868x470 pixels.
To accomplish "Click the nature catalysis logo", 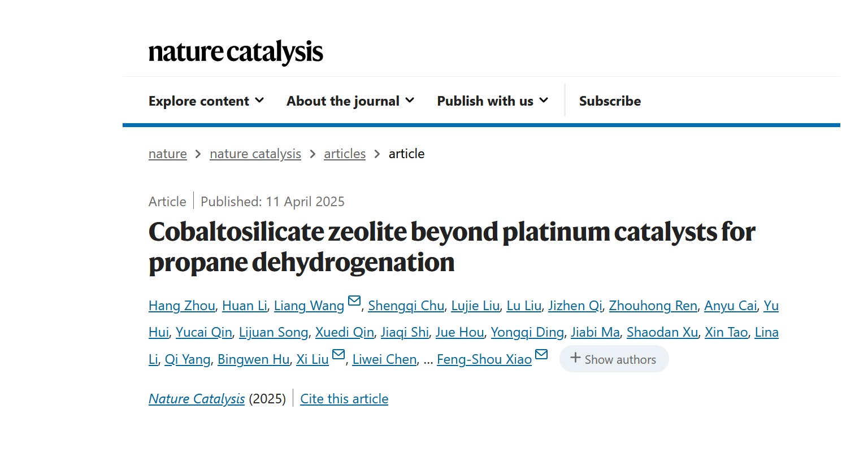I will (236, 52).
